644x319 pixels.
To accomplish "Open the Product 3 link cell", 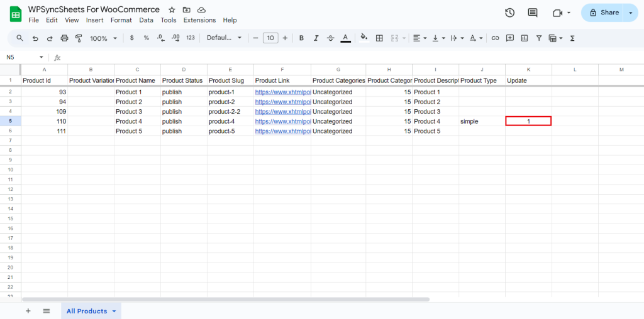I will (x=282, y=112).
